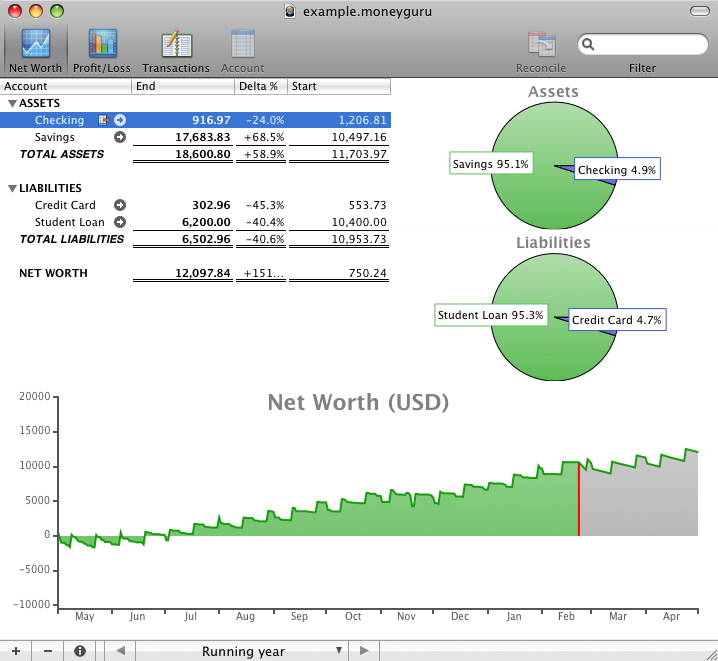Click the info button in bottom bar
This screenshot has width=718, height=661.
pyautogui.click(x=80, y=651)
